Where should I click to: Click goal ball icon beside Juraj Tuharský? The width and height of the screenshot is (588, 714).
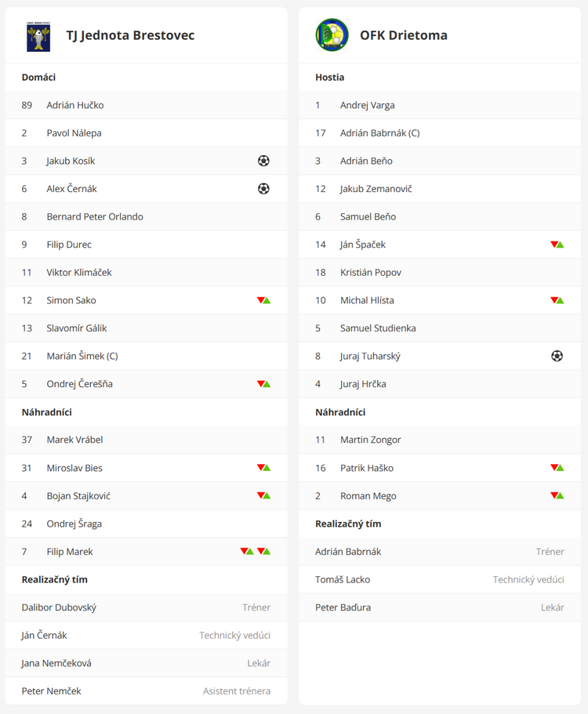(x=557, y=356)
